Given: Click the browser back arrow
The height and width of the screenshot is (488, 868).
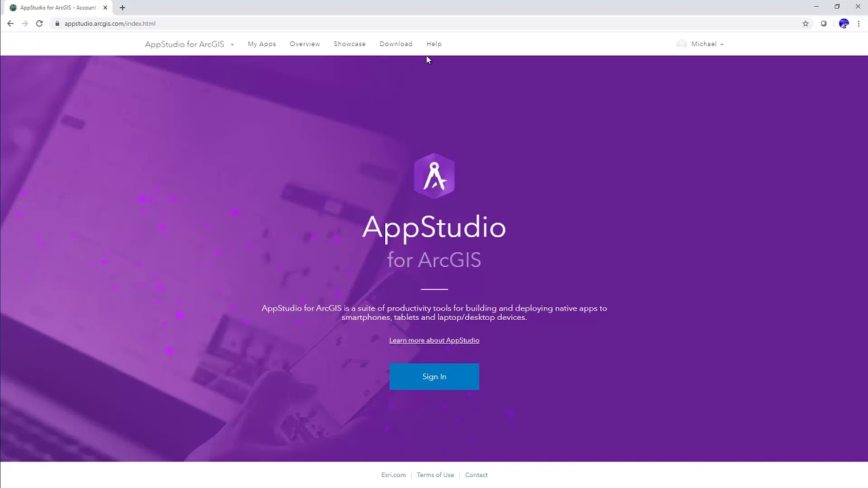Looking at the screenshot, I should coord(10,23).
